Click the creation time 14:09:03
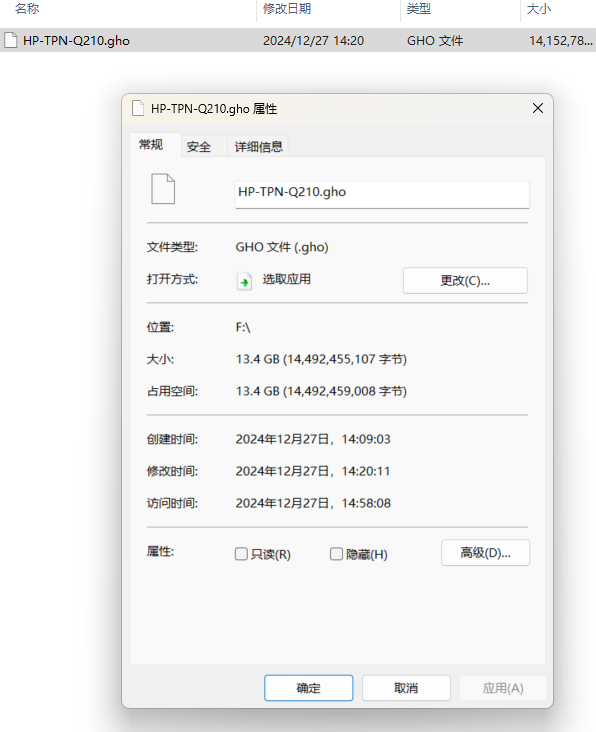The height and width of the screenshot is (732, 596). pos(366,439)
